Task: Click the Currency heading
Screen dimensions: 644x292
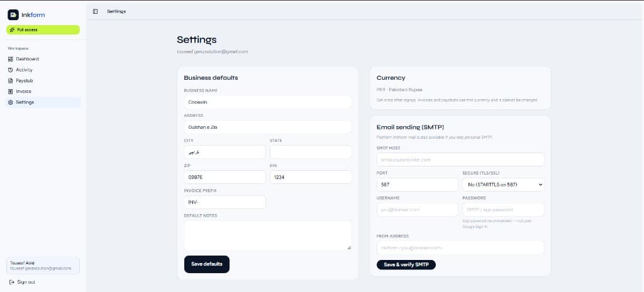Action: 391,77
